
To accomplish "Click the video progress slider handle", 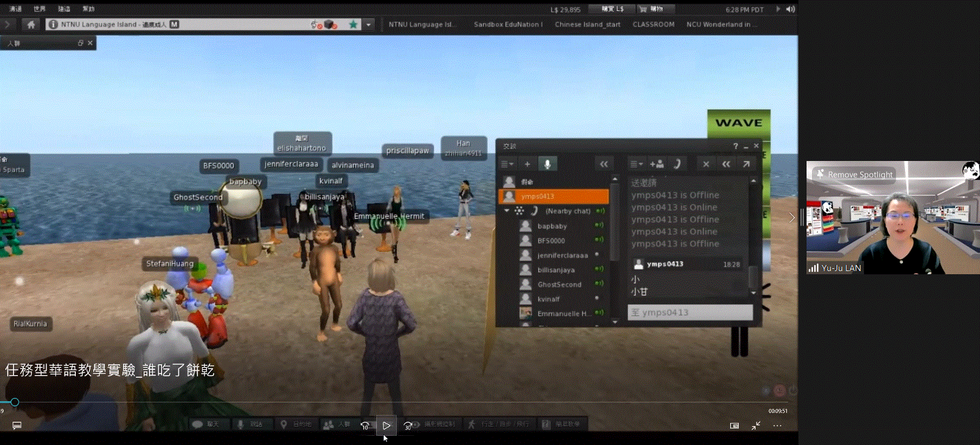I will (15, 402).
